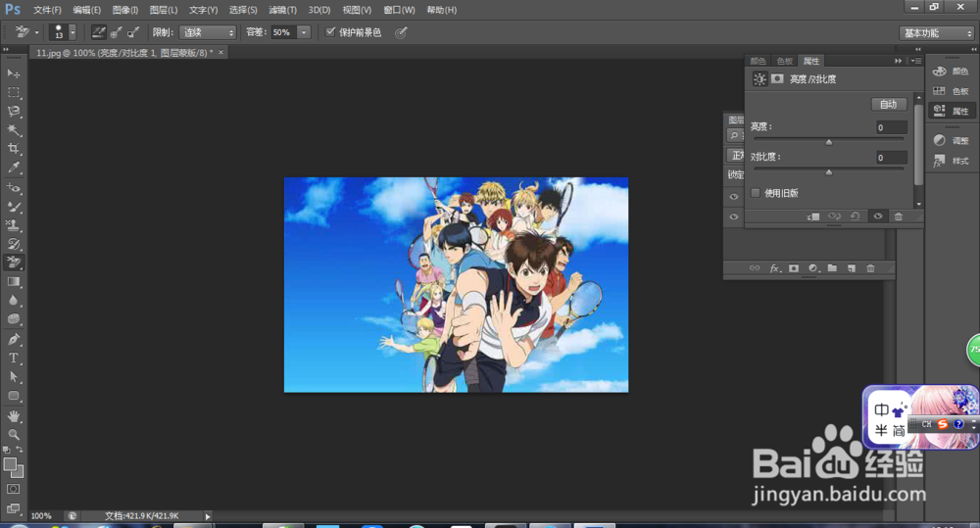Select the Red Eye healing tool
Image resolution: width=980 pixels, height=528 pixels.
(13, 187)
